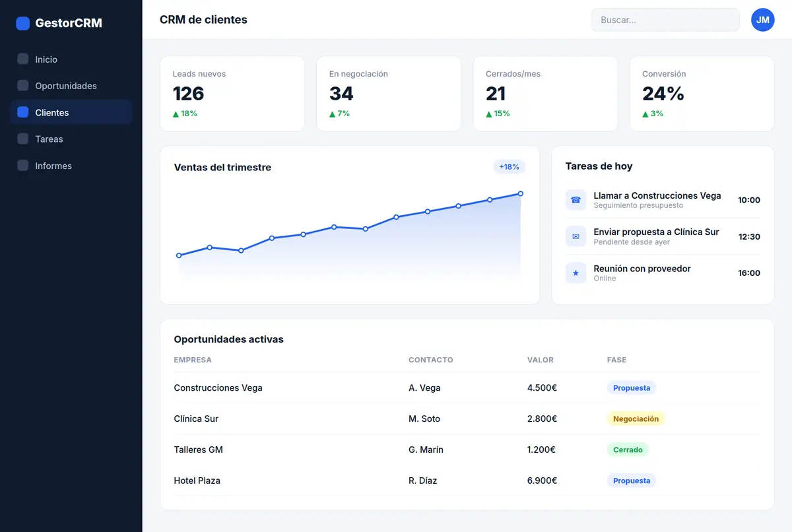Screen dimensions: 792x532
Task: Click the Informes sidebar icon
Action: pos(23,166)
